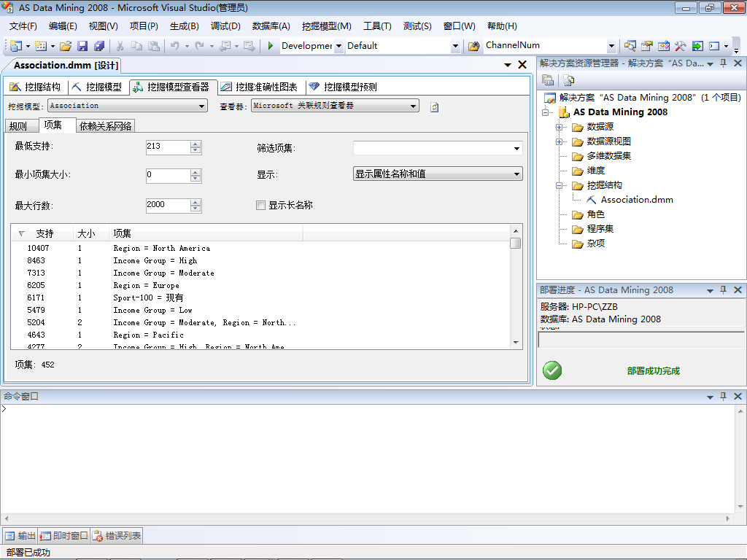Switch to the 规则 tab
Viewport: 747px width, 560px height.
coord(21,125)
